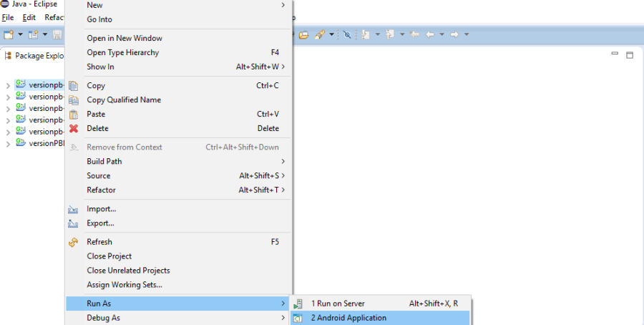The width and height of the screenshot is (644, 325).
Task: Click the greyed Remove from Context entry
Action: click(179, 147)
